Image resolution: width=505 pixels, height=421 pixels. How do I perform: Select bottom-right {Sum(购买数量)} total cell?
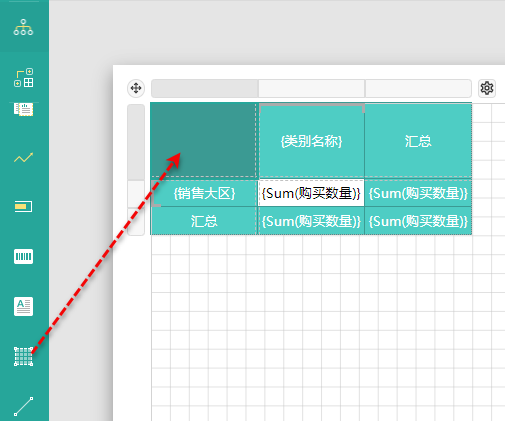pos(418,221)
